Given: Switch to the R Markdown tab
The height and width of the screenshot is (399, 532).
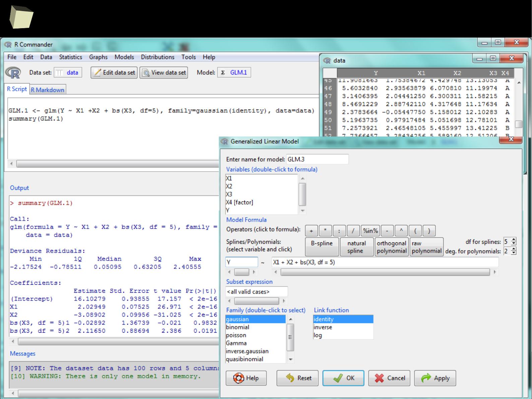Looking at the screenshot, I should [48, 90].
